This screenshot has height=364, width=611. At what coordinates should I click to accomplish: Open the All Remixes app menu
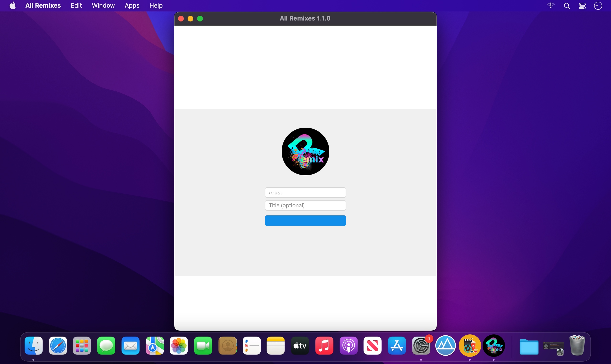(x=43, y=5)
